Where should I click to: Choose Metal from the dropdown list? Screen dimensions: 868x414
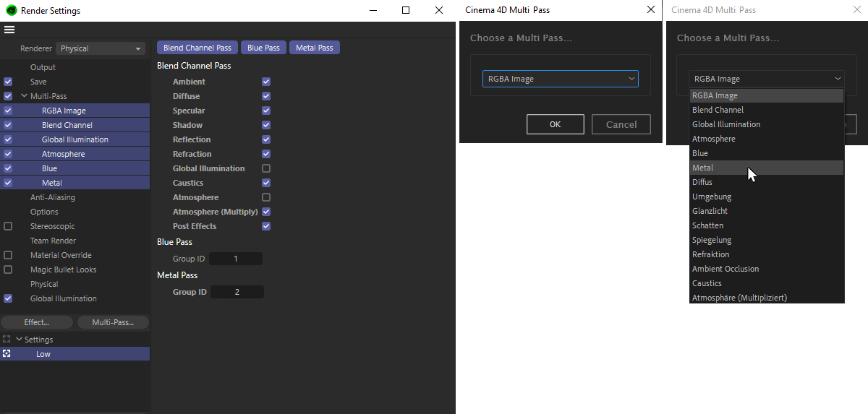click(767, 168)
